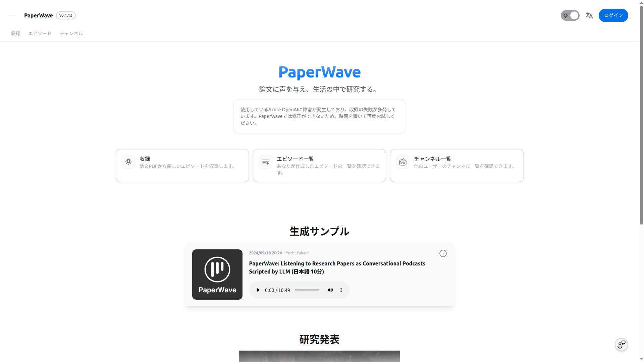This screenshot has height=362, width=644.
Task: Click the audio progress seek bar
Action: point(308,290)
